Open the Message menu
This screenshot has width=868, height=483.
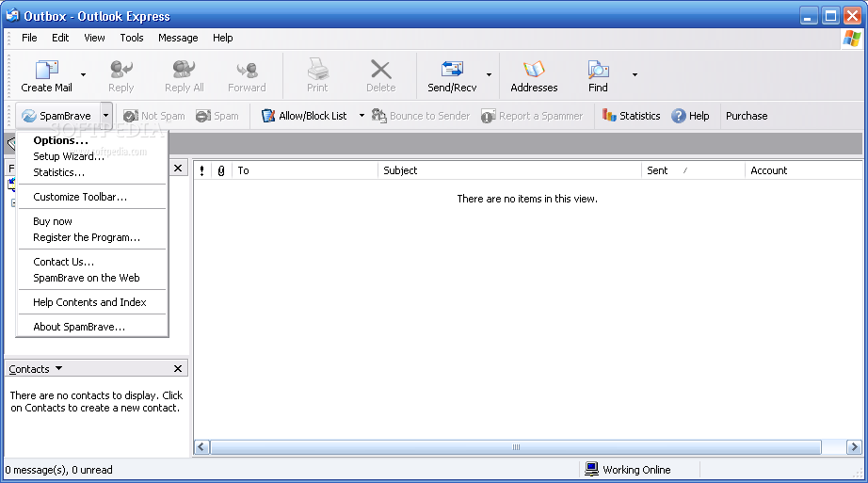pyautogui.click(x=178, y=38)
